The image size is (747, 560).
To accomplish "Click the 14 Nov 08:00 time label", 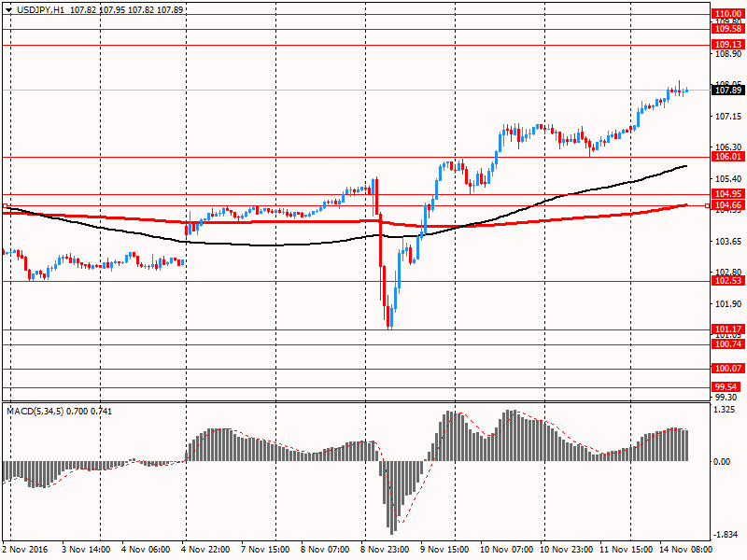I will tap(685, 550).
